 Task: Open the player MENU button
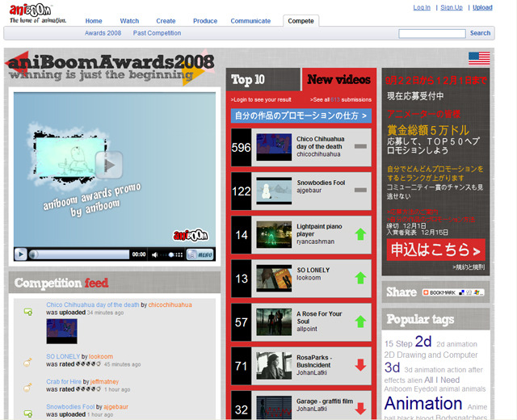tap(200, 254)
